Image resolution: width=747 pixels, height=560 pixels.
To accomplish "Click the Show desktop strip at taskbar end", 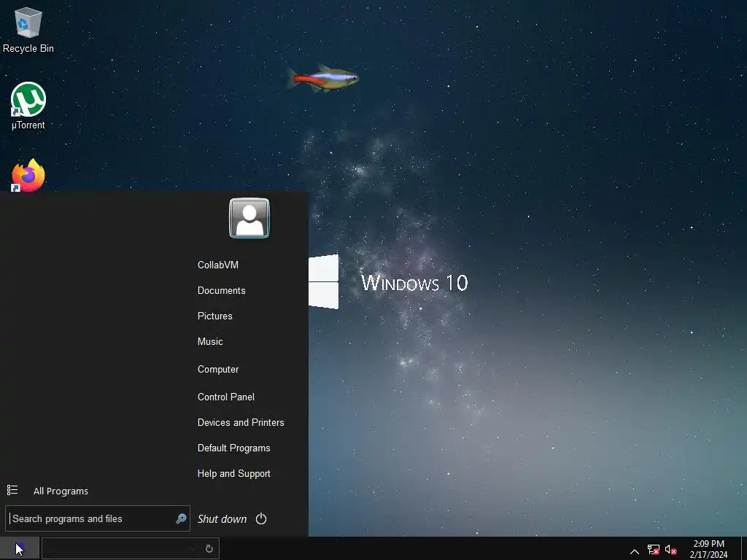I will pyautogui.click(x=743, y=548).
